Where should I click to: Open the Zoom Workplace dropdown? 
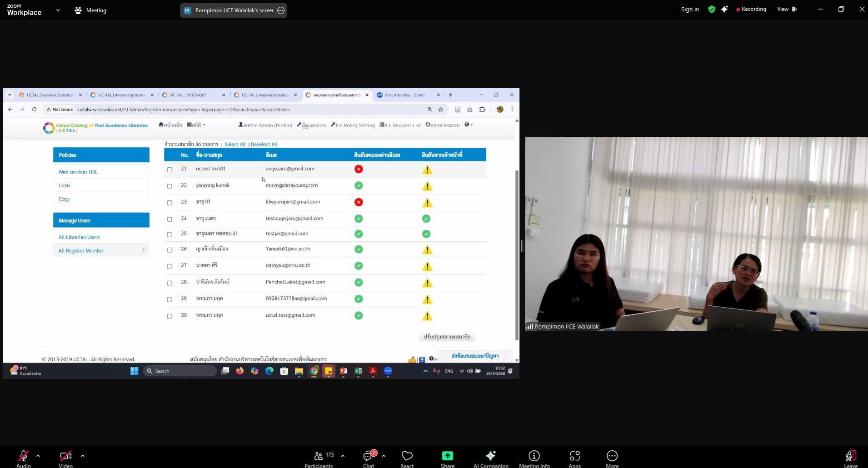click(x=58, y=10)
